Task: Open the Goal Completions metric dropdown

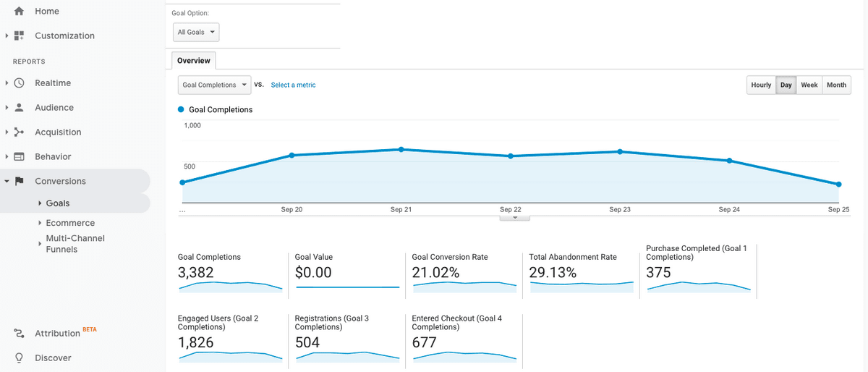Action: [214, 85]
